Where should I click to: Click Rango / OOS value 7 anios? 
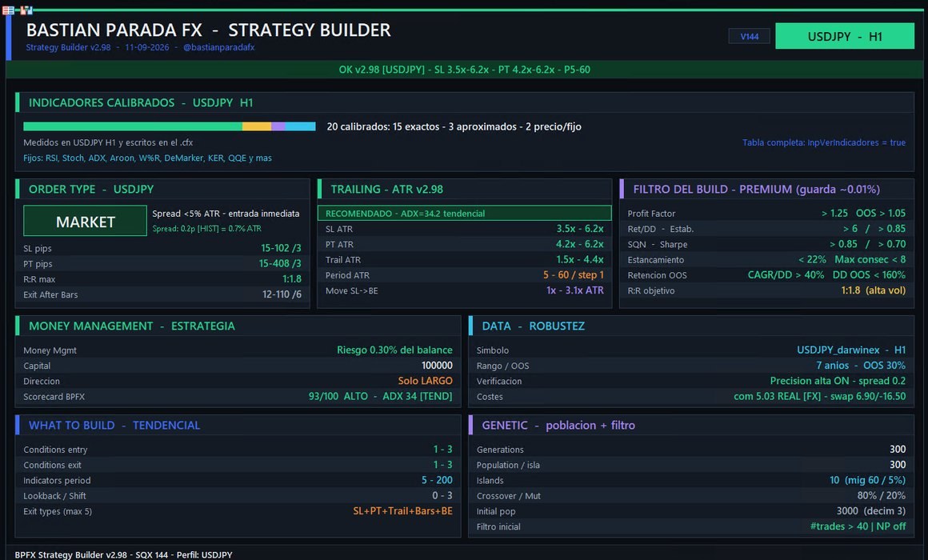coord(832,366)
